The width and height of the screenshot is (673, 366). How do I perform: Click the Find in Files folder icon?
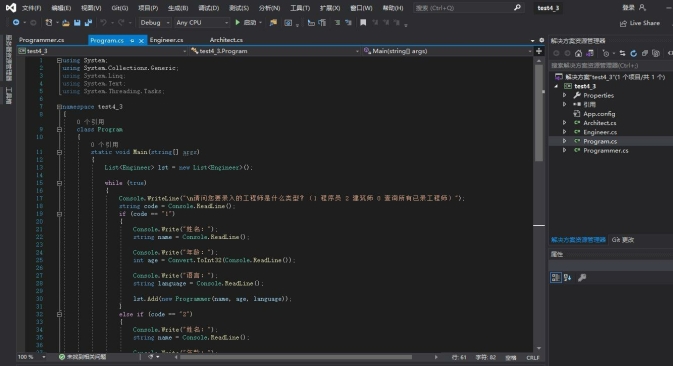coord(273,23)
